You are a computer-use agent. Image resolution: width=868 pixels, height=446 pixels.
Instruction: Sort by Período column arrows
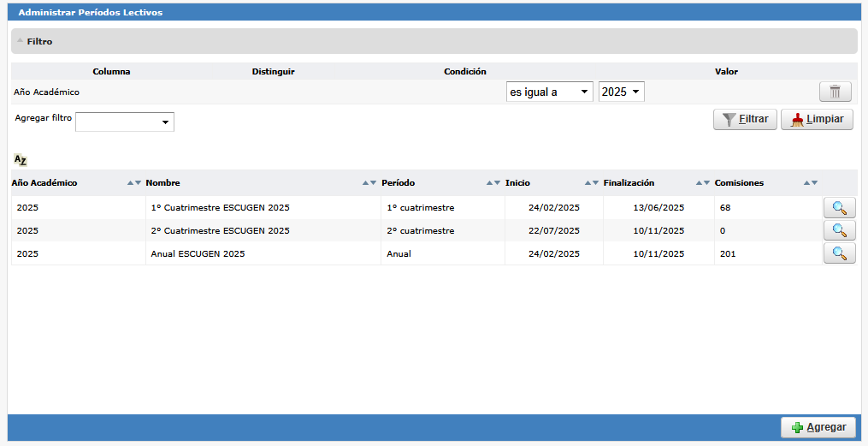pos(493,183)
